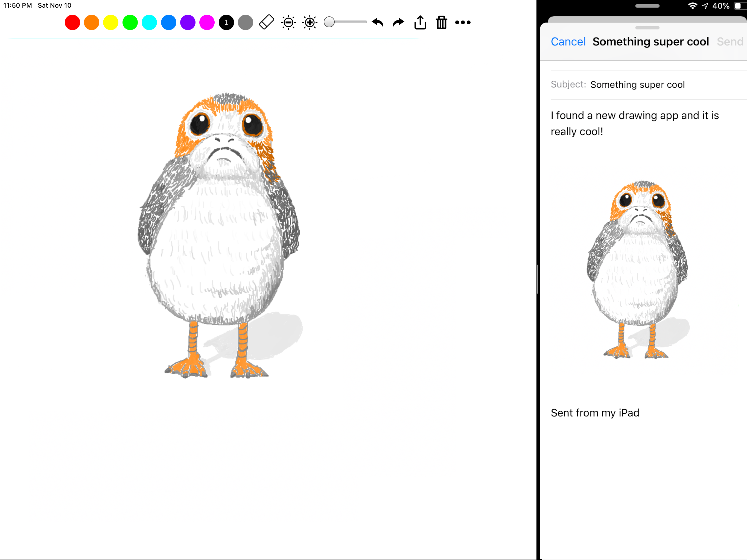The width and height of the screenshot is (747, 560).
Task: Select the red color swatch
Action: (72, 23)
